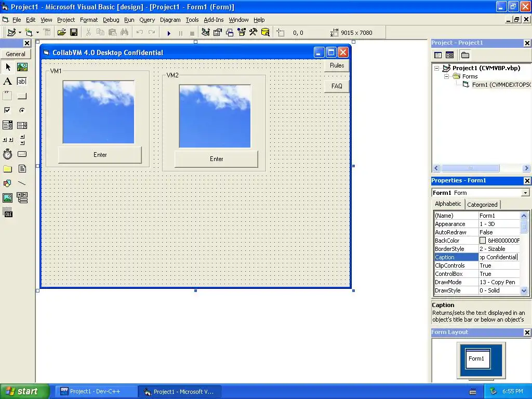Collapse the Project1 (CVMVBP.vbp) tree node
The height and width of the screenshot is (399, 532).
pos(437,68)
